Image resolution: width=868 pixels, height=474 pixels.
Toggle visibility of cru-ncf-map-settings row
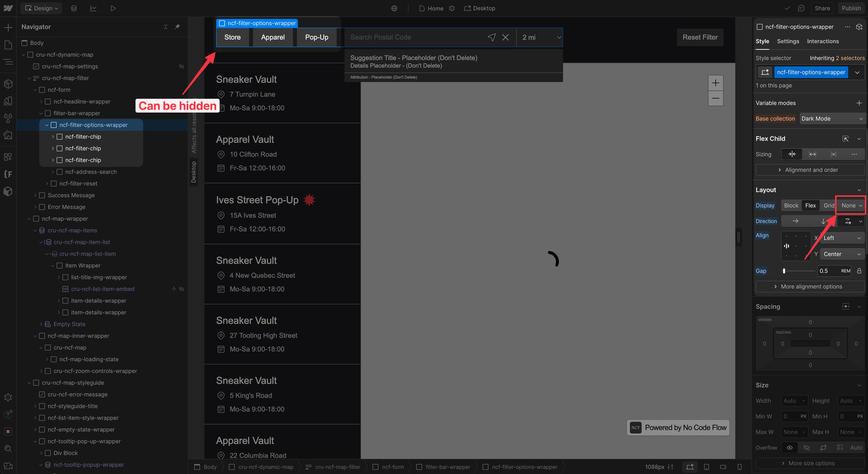point(181,66)
